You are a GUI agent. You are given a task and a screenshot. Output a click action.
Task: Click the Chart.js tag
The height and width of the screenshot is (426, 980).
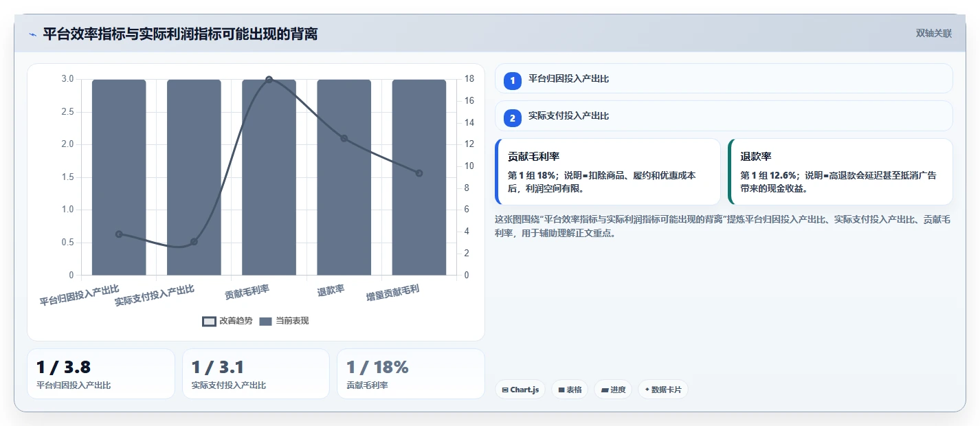(520, 390)
